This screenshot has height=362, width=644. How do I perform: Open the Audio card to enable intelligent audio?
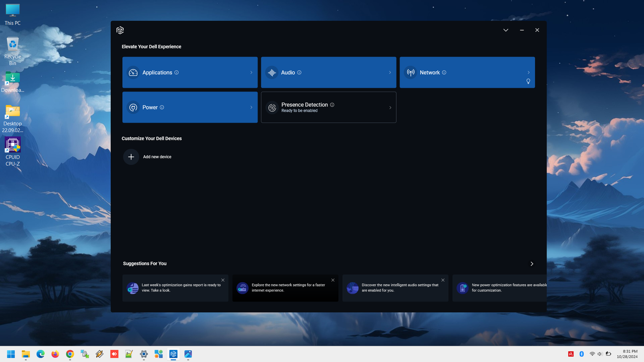(328, 72)
